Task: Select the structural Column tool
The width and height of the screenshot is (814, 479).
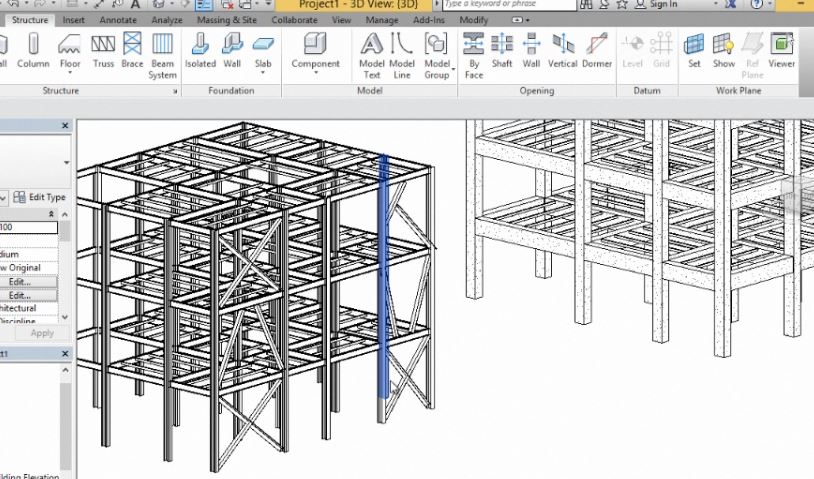Action: click(33, 50)
